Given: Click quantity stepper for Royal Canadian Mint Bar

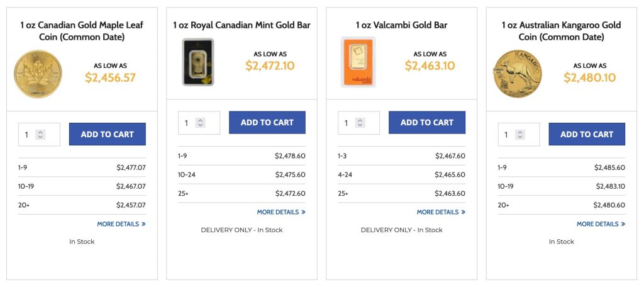Looking at the screenshot, I should tap(200, 123).
